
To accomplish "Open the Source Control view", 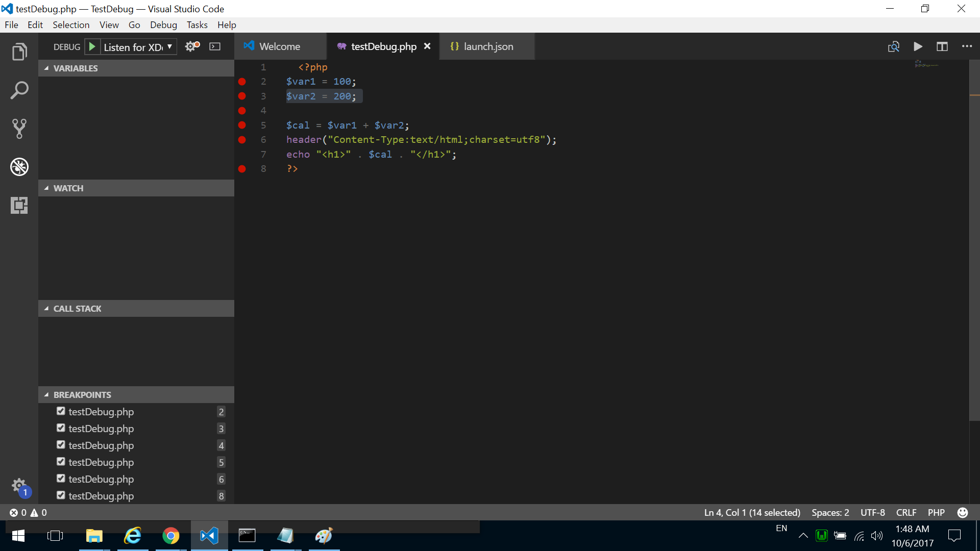I will pos(19,129).
